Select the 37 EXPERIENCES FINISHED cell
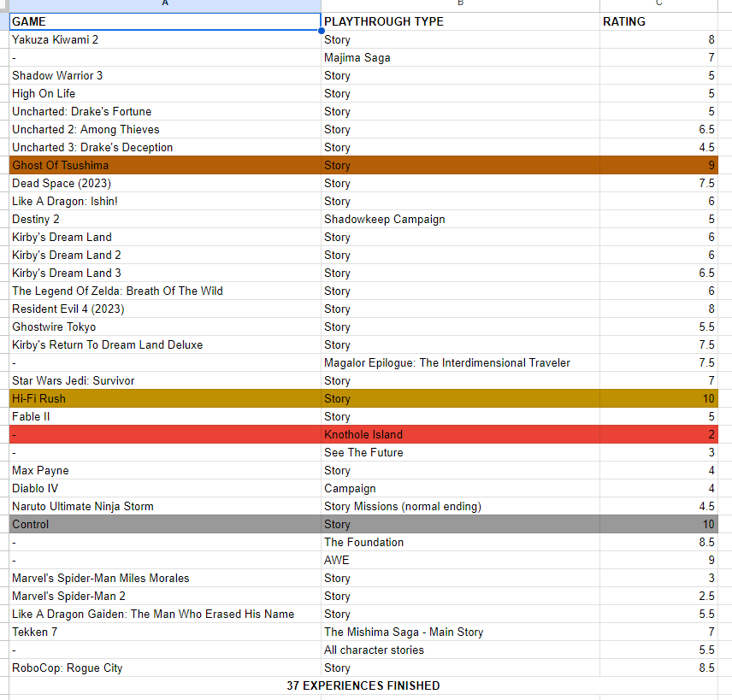The image size is (732, 700). 363,686
